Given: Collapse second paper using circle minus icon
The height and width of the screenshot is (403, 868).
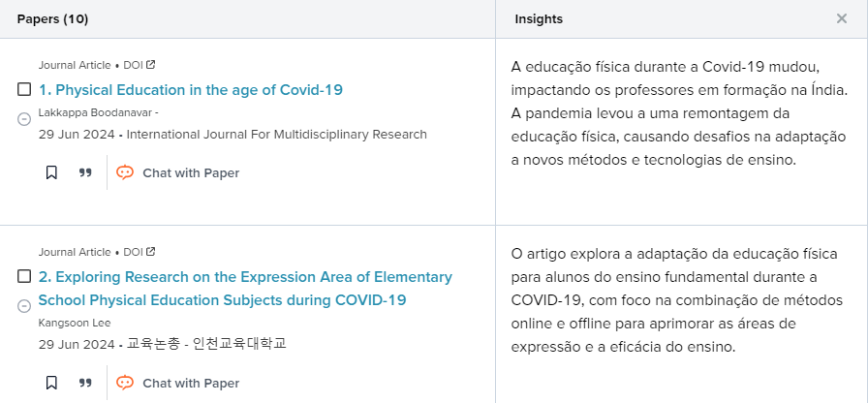Looking at the screenshot, I should pos(24,305).
